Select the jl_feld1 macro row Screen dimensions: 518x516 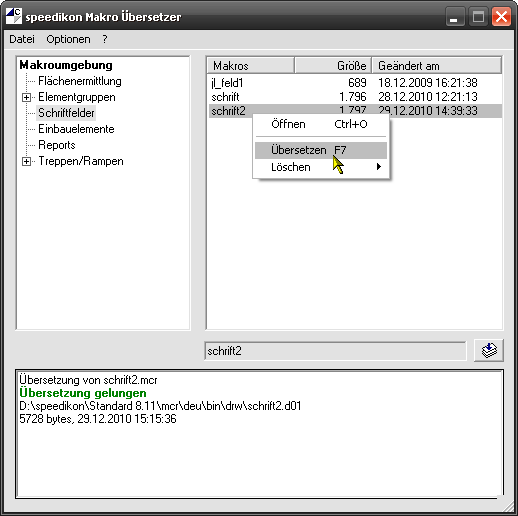(355, 83)
